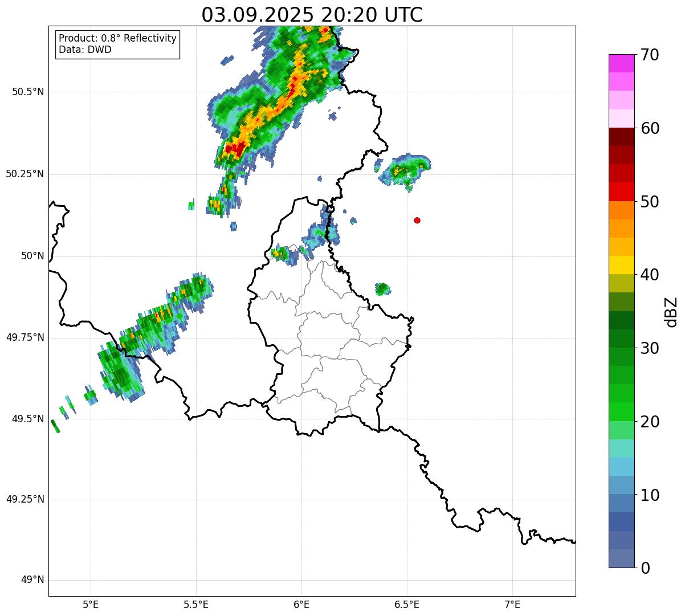Click the Product: 0.8° Reflectivity label
Image resolution: width=685 pixels, height=616 pixels.
pyautogui.click(x=118, y=38)
